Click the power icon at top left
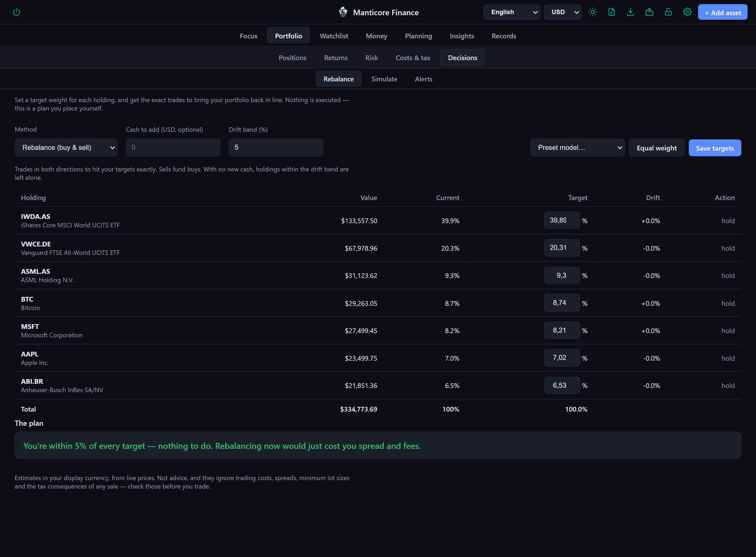 coord(16,12)
